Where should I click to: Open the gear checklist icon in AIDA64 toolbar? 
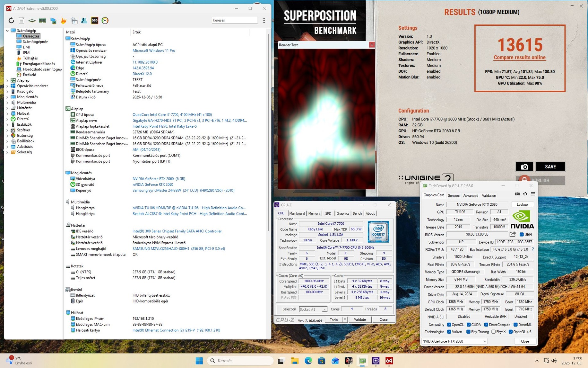click(74, 21)
